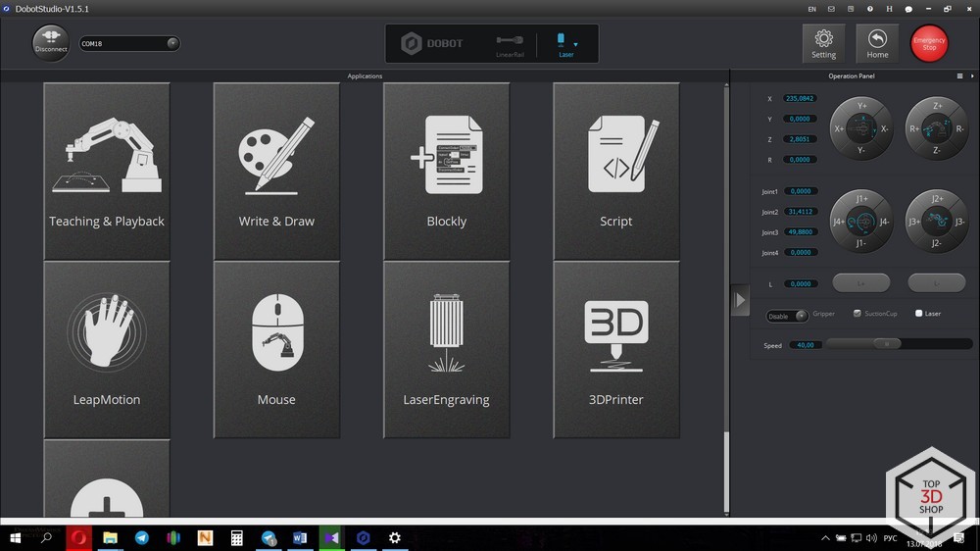Screen dimensions: 980x551
Task: Jog joint J4+
Action: tap(839, 222)
